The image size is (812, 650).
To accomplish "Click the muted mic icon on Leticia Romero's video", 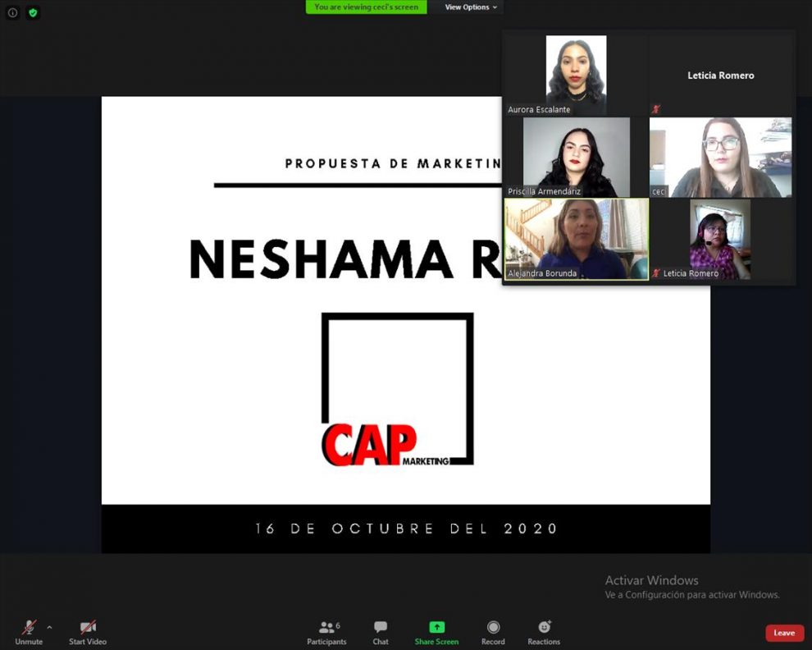I will click(656, 273).
